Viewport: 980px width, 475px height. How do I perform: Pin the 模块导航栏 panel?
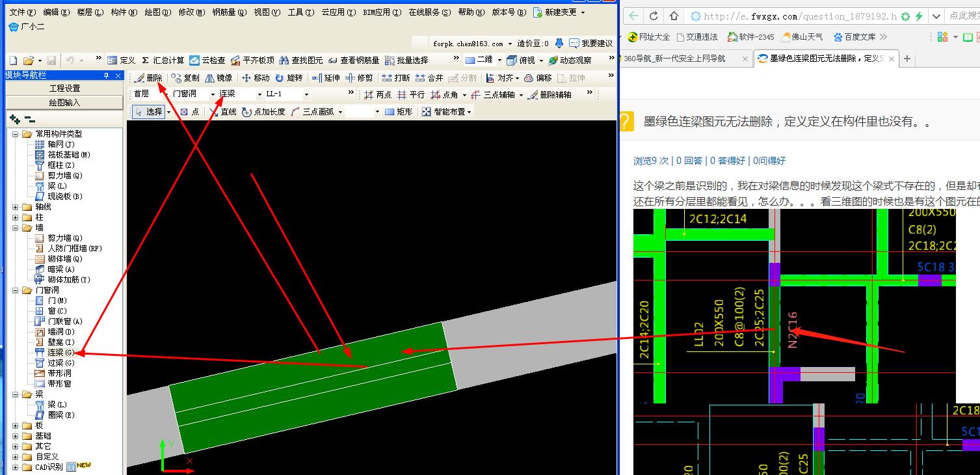(x=107, y=75)
